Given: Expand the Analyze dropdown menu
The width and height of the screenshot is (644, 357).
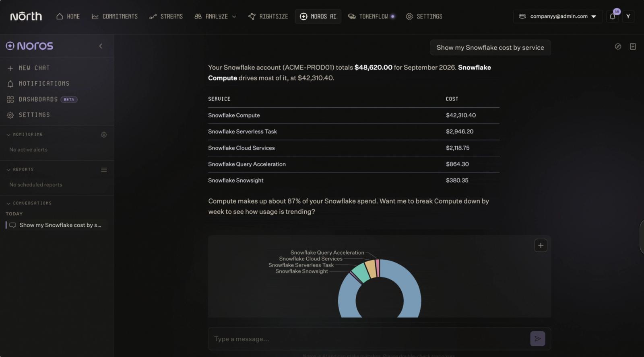Looking at the screenshot, I should click(x=215, y=16).
